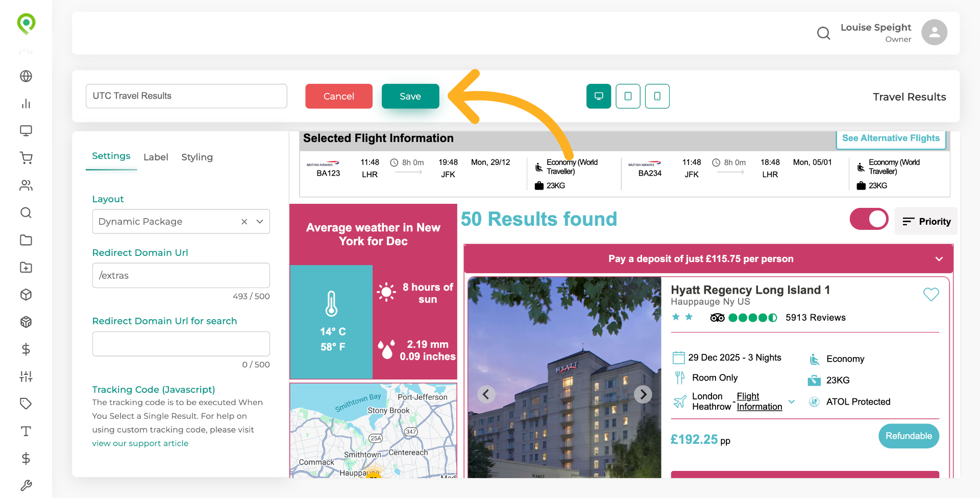Image resolution: width=980 pixels, height=498 pixels.
Task: Click the globe icon in sidebar
Action: click(x=26, y=76)
